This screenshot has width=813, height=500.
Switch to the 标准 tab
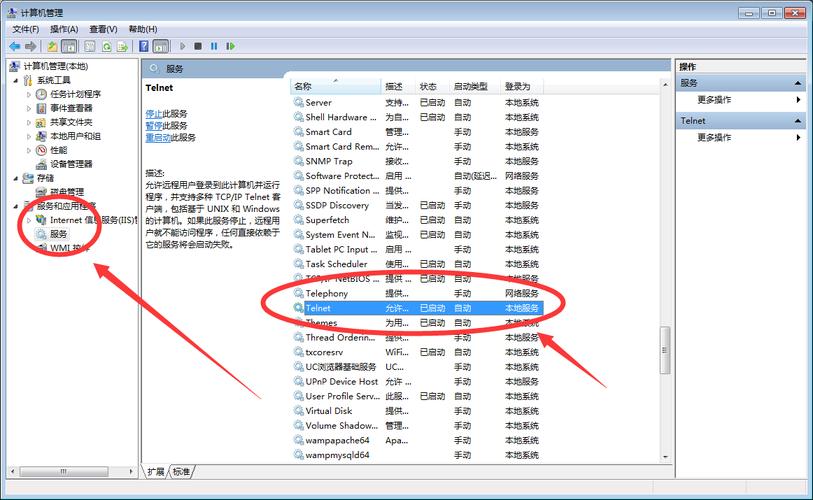[x=181, y=471]
